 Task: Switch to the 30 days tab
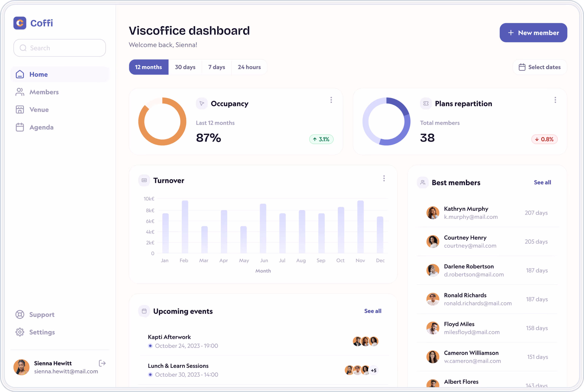[x=185, y=67]
